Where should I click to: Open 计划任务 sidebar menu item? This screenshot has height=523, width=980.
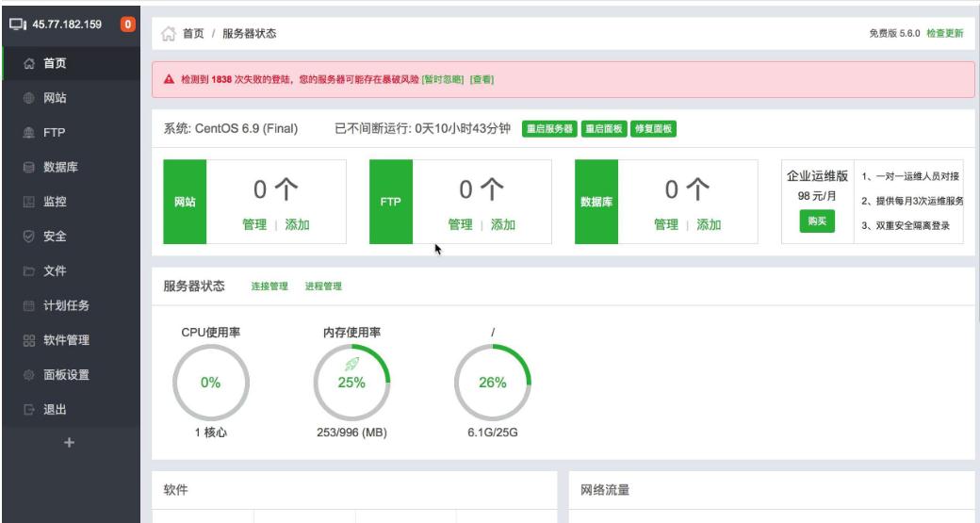72,305
